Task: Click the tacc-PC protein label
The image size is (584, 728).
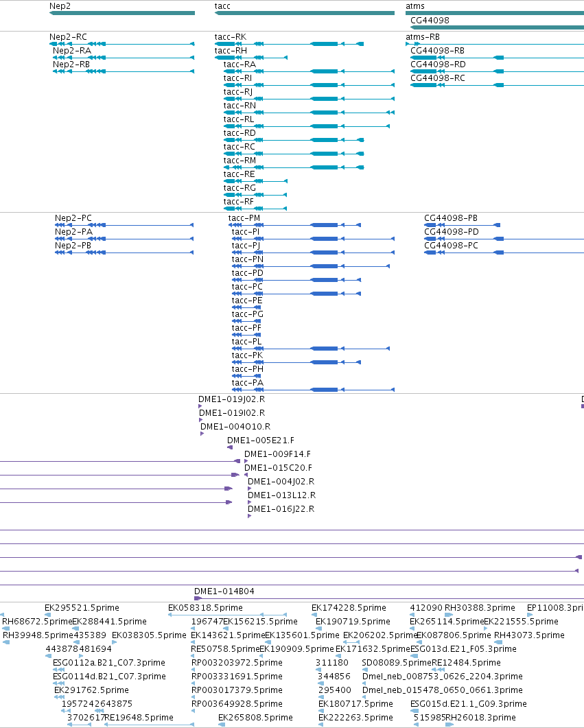Action: click(247, 286)
